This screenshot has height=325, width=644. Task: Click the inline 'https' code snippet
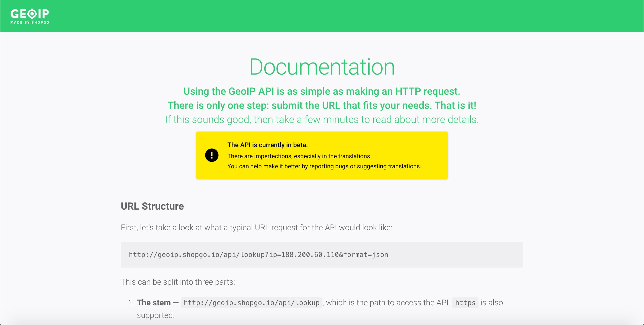(x=465, y=303)
